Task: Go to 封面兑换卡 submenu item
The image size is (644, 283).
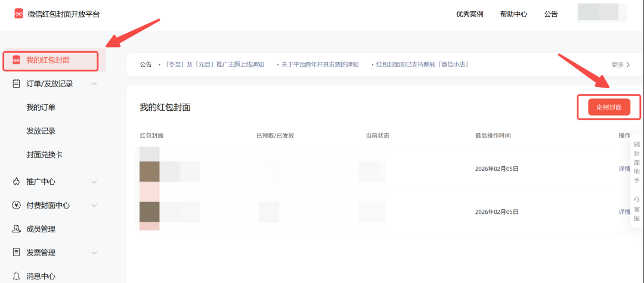Action: coord(45,155)
